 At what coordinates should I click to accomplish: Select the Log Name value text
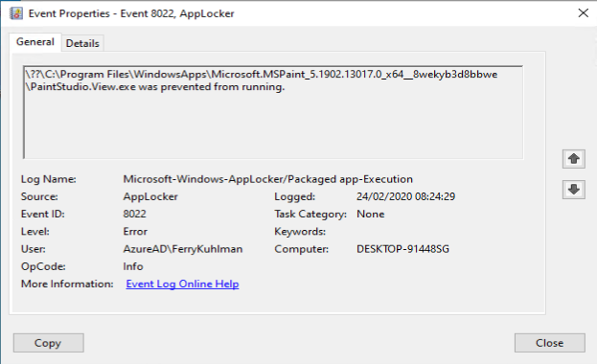point(267,179)
